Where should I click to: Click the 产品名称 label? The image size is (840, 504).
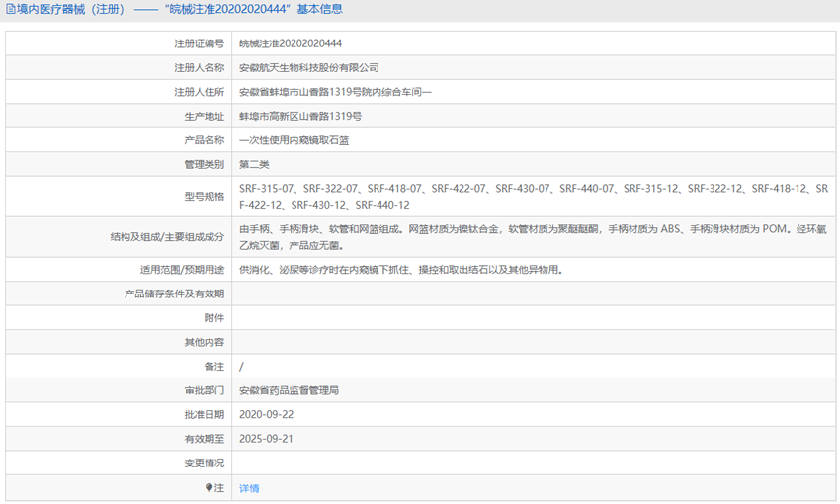click(205, 140)
